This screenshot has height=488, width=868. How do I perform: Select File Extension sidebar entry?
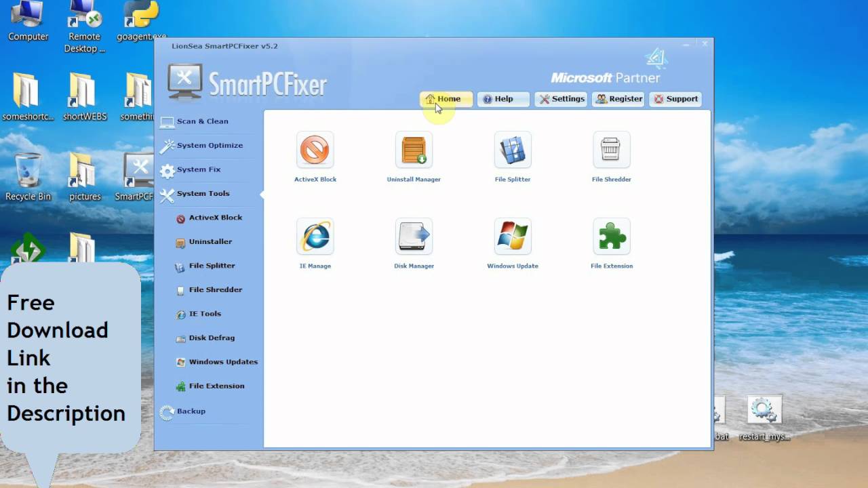[210, 386]
